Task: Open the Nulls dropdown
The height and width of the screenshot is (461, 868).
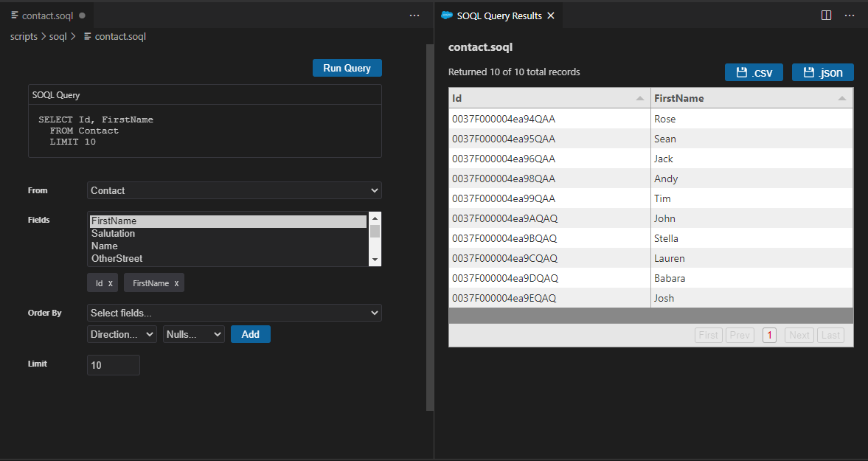Action: click(194, 334)
